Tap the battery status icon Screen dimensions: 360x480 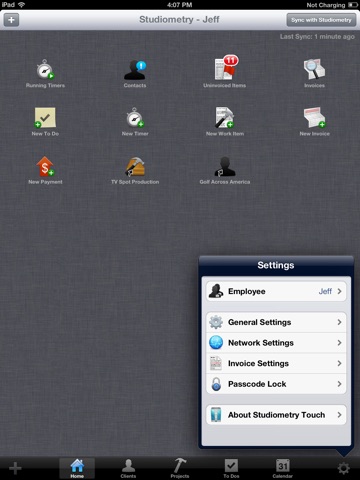353,5
